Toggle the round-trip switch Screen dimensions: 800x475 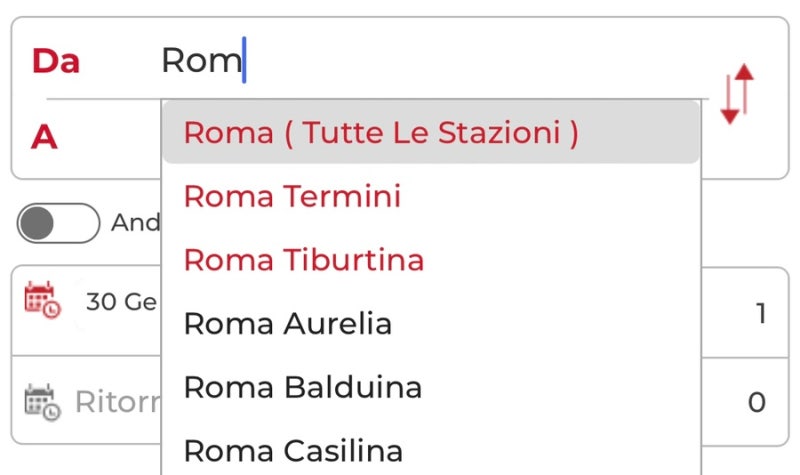tap(58, 223)
